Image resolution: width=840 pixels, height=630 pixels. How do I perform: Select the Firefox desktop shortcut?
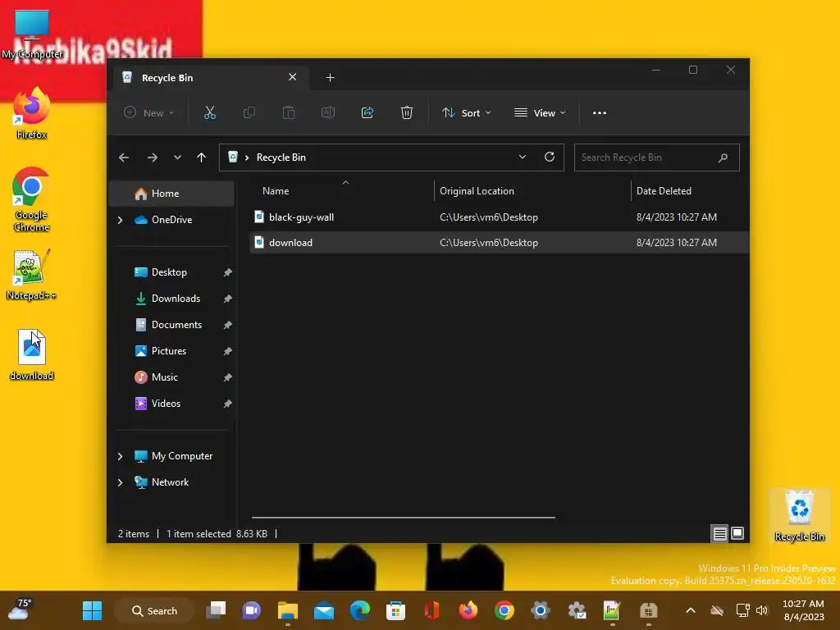(31, 113)
